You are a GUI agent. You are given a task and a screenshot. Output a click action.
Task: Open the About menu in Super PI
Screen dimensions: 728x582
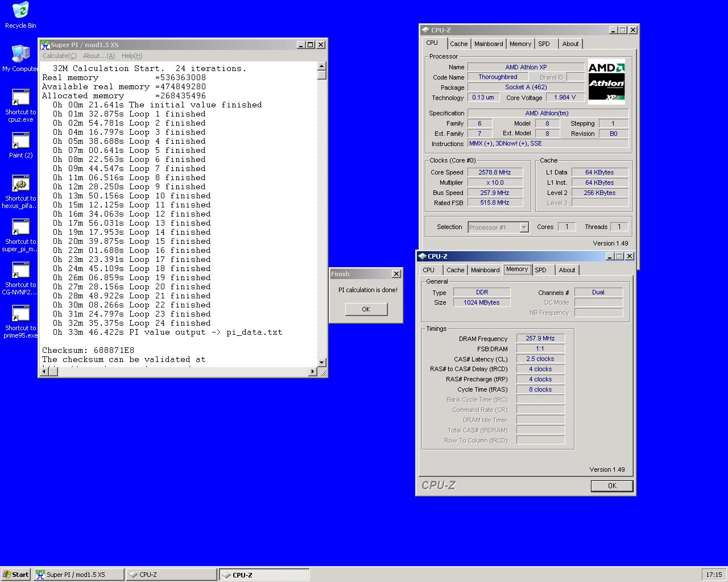click(x=99, y=56)
